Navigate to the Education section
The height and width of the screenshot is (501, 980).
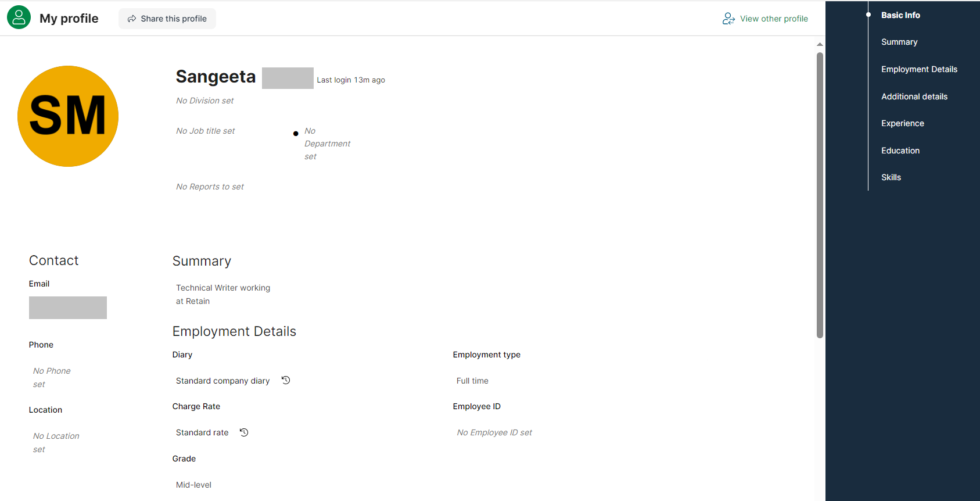[900, 151]
